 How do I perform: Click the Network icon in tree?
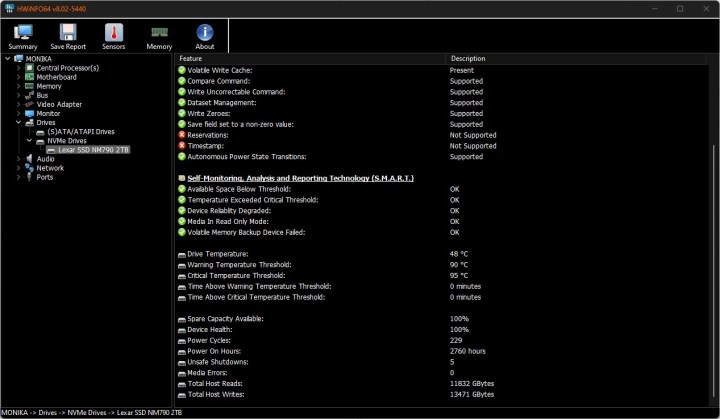tap(30, 168)
